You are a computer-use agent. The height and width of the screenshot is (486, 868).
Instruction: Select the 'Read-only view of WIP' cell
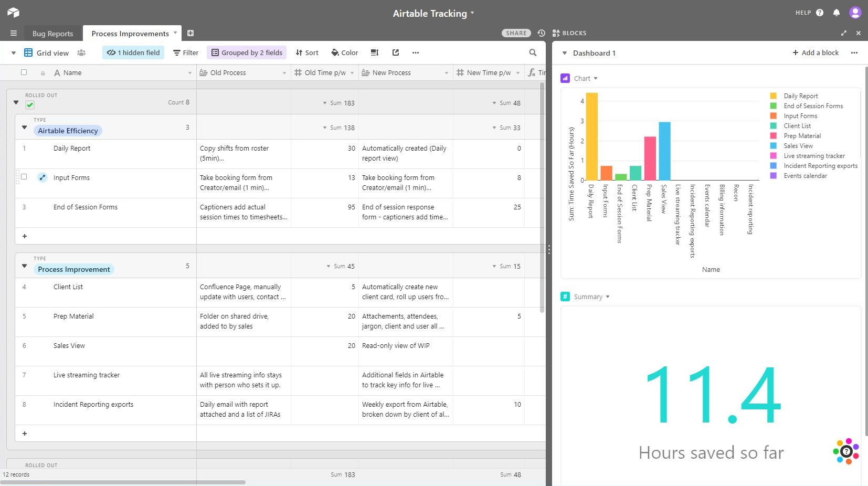406,351
